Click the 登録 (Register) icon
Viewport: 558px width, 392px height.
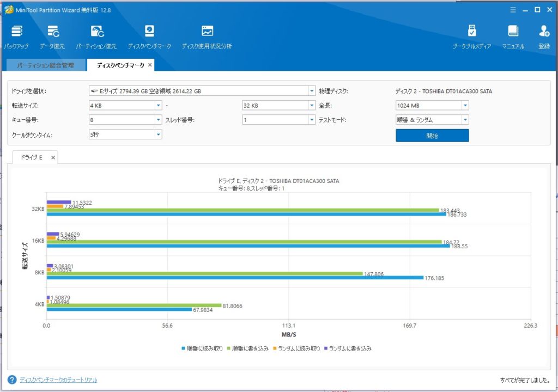544,32
